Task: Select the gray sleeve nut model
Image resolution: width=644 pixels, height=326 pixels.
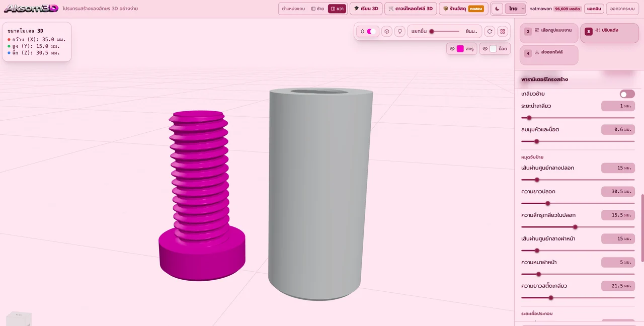Action: pos(320,194)
